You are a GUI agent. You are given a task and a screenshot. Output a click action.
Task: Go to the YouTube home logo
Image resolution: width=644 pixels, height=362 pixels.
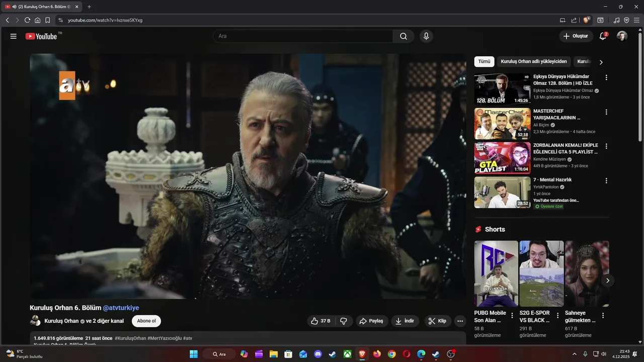pos(41,36)
